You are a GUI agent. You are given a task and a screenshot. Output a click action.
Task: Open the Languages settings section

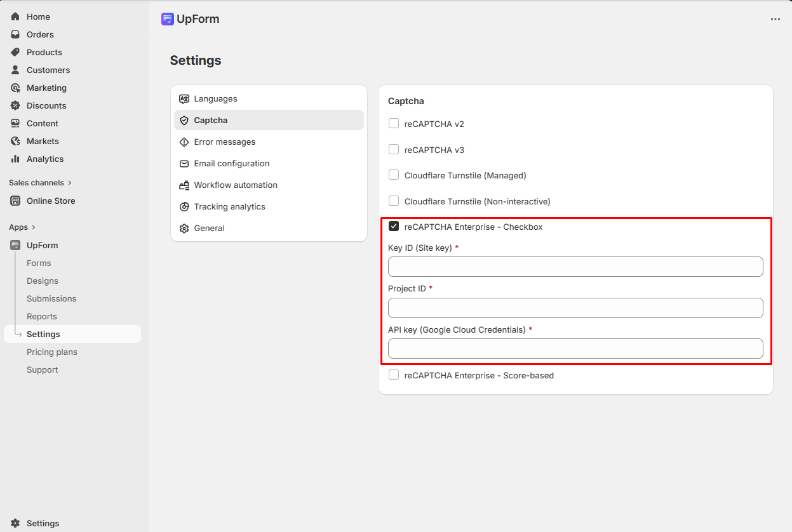(x=269, y=99)
